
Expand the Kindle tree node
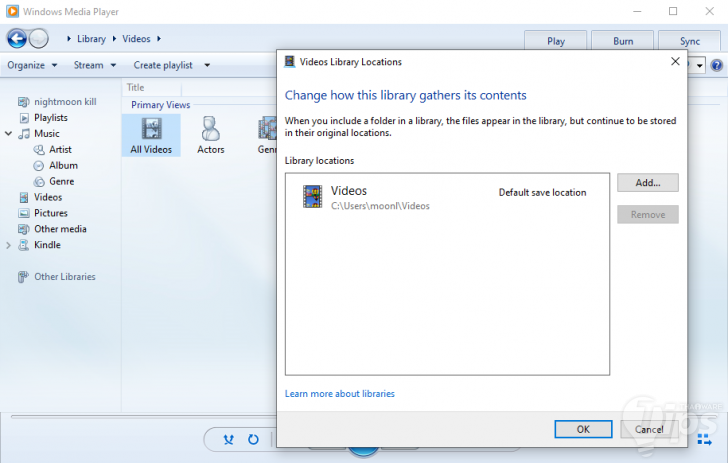(8, 245)
